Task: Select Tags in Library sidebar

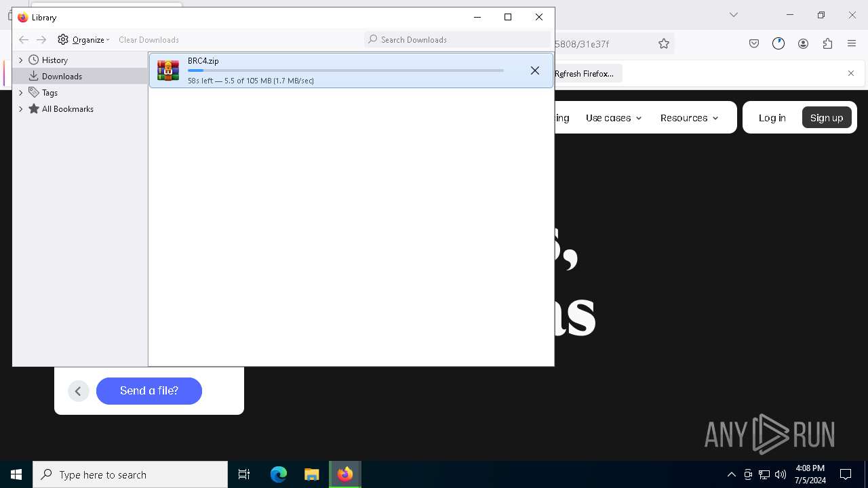Action: pos(50,93)
